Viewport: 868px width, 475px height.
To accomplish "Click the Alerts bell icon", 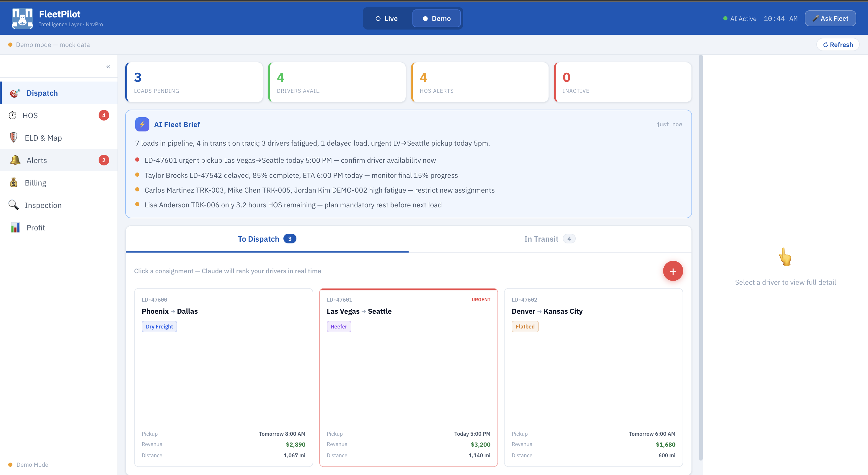I will [15, 160].
